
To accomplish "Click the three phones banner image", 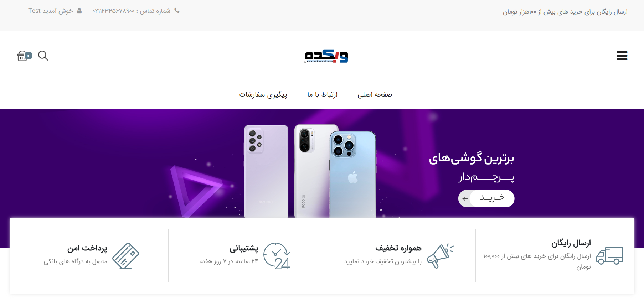I will tap(310, 171).
